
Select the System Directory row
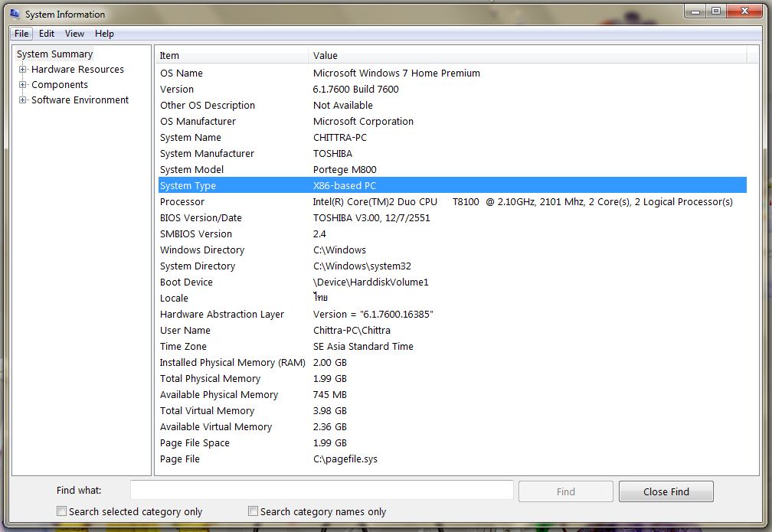pos(453,266)
